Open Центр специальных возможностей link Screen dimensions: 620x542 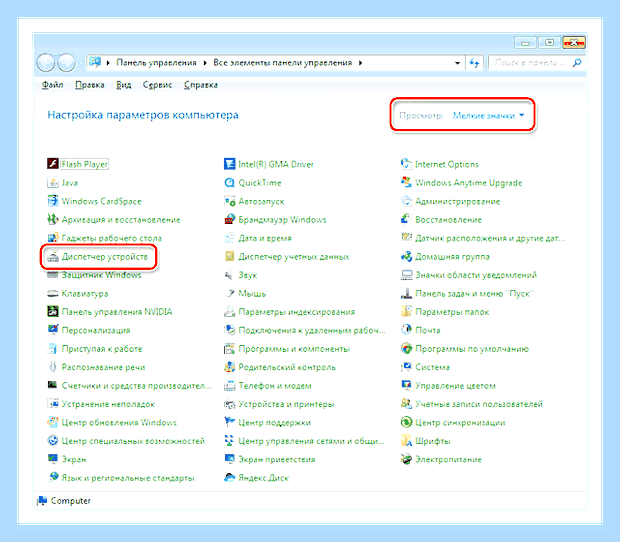click(133, 441)
